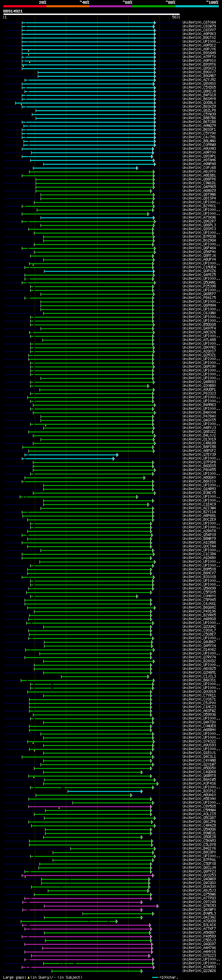Image resolution: width=222 pixels, height=980 pixels.
Task: Select label UniRef100_B9SMT6
Action: pos(199,65)
